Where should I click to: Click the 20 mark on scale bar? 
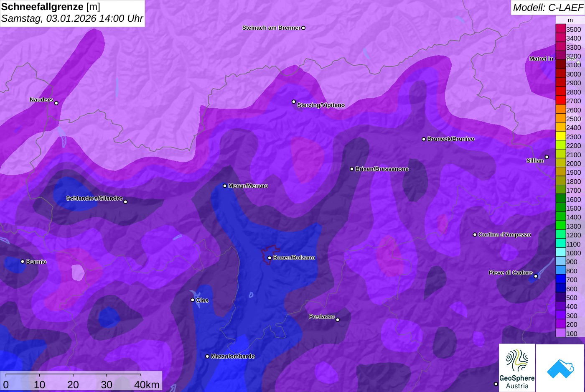tap(73, 384)
